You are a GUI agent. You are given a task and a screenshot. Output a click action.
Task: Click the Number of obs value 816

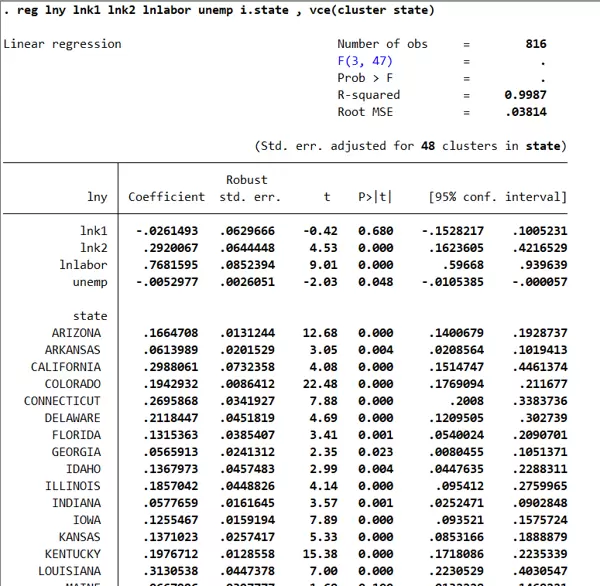tap(536, 44)
